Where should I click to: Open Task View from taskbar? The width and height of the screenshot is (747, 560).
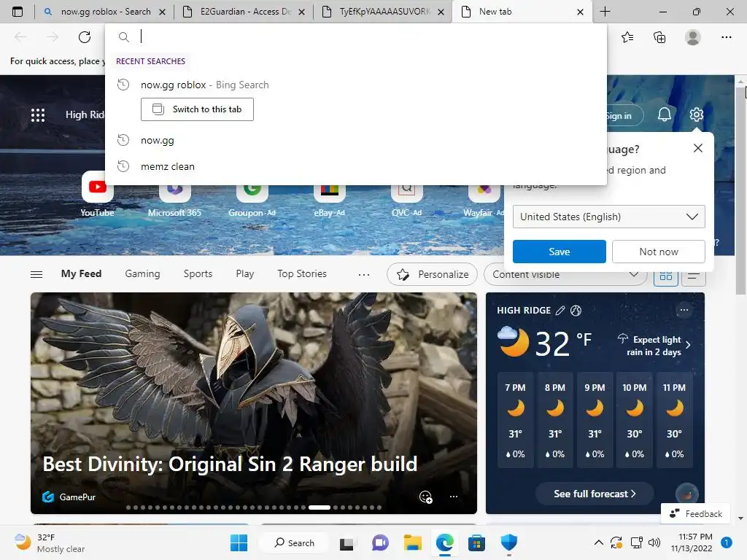tap(347, 542)
